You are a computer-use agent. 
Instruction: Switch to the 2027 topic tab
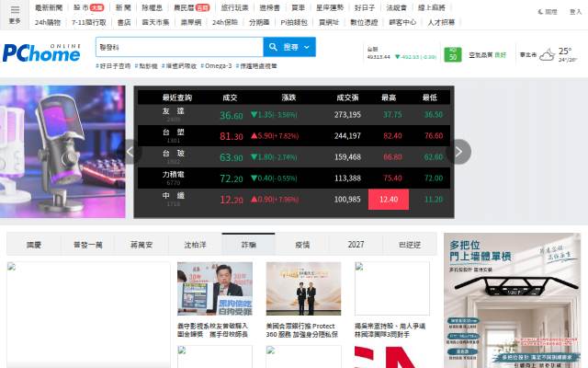tap(356, 245)
